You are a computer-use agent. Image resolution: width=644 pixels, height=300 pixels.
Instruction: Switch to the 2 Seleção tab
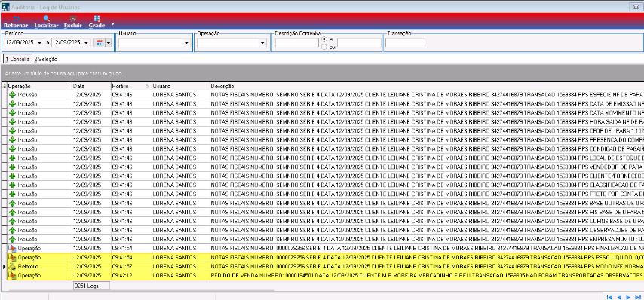pyautogui.click(x=45, y=59)
